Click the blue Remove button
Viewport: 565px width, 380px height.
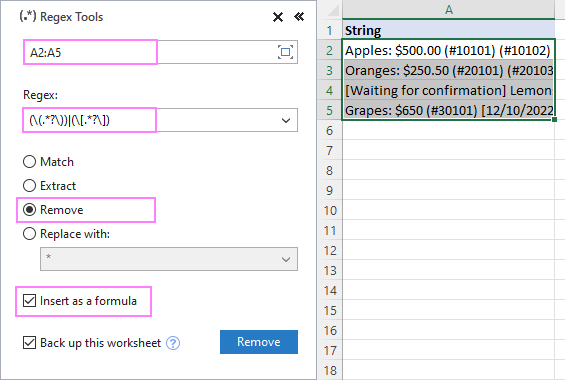[259, 342]
